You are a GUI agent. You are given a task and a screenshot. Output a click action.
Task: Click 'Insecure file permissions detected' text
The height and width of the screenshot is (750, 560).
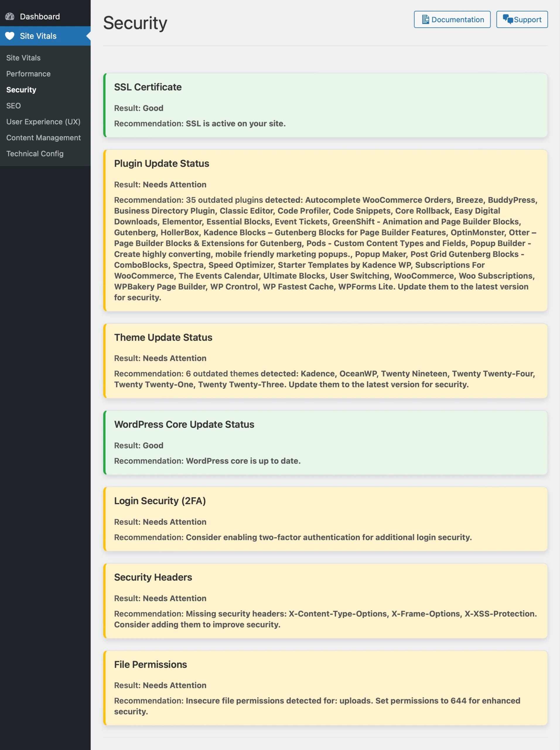[x=317, y=706]
